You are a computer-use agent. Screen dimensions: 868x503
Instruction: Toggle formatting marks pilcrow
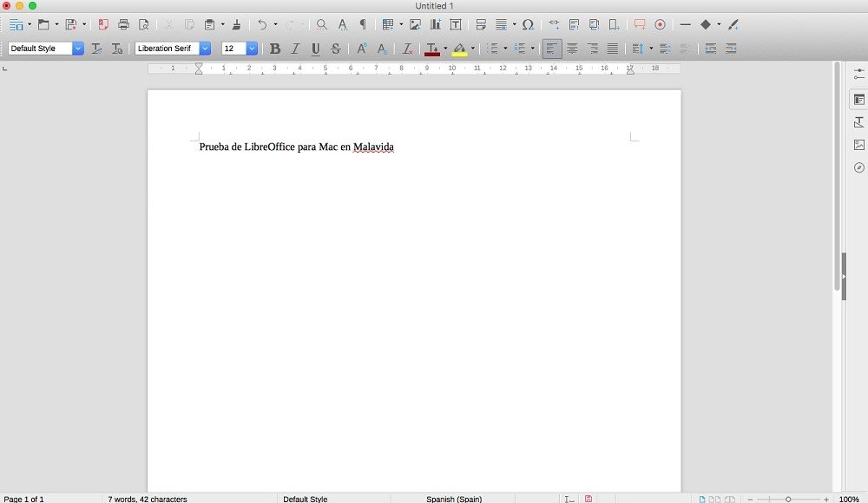coord(363,24)
